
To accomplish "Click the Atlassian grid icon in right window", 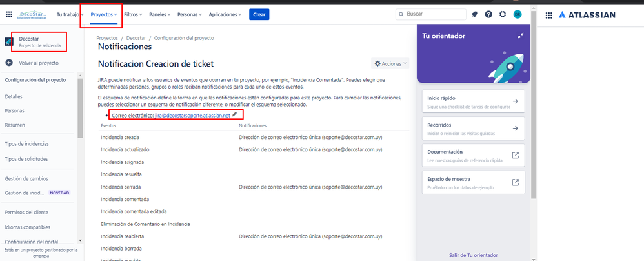I will point(549,16).
